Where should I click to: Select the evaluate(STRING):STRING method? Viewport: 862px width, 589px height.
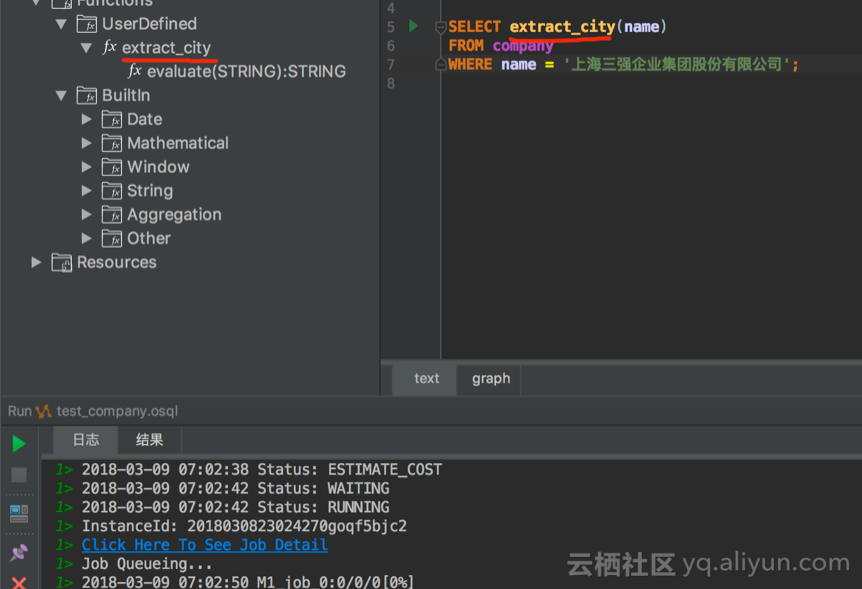click(x=246, y=71)
